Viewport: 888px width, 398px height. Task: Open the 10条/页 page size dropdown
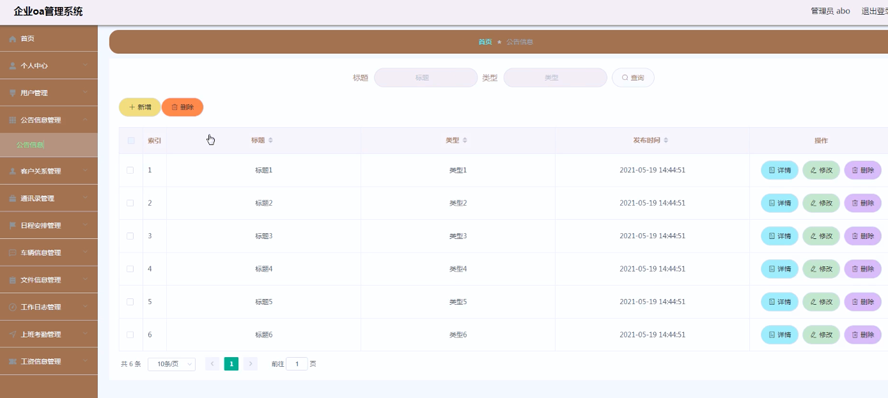click(x=172, y=364)
